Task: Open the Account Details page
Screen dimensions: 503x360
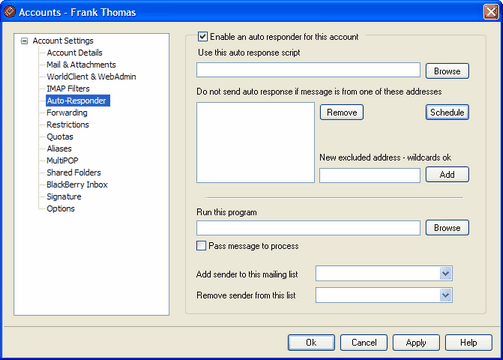Action: click(74, 53)
